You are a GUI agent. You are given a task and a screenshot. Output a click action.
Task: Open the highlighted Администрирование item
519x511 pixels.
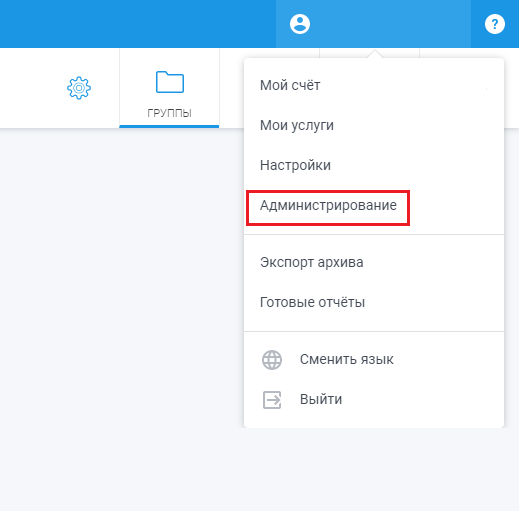[x=328, y=205]
